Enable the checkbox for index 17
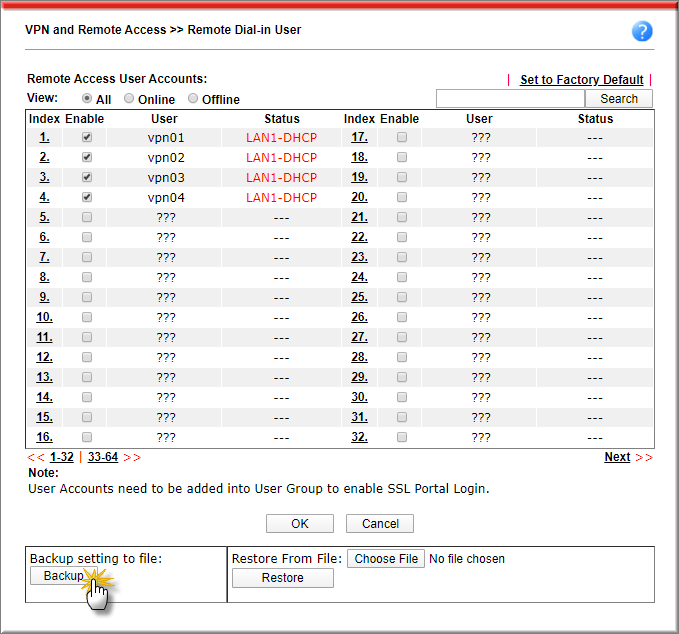 point(402,137)
